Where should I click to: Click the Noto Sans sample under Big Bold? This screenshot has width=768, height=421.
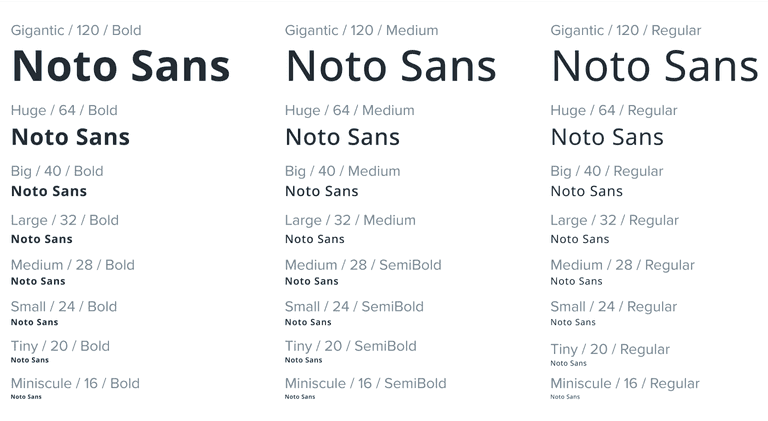click(49, 191)
